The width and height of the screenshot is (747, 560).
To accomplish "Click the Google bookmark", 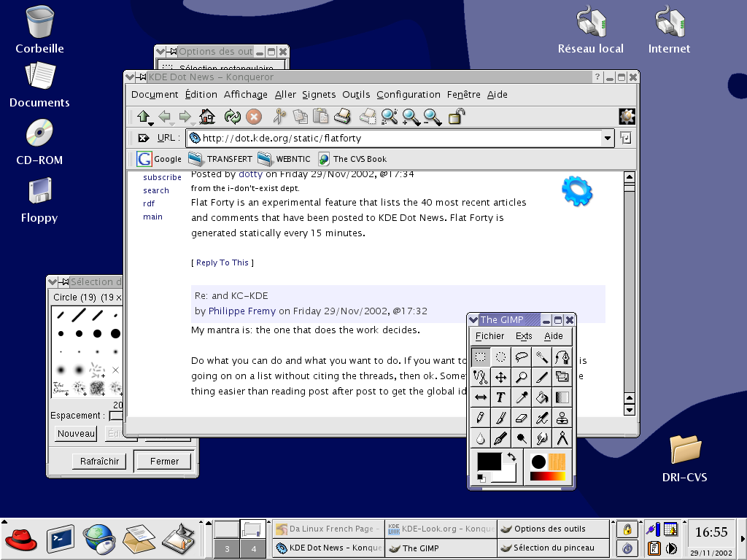I will click(159, 159).
